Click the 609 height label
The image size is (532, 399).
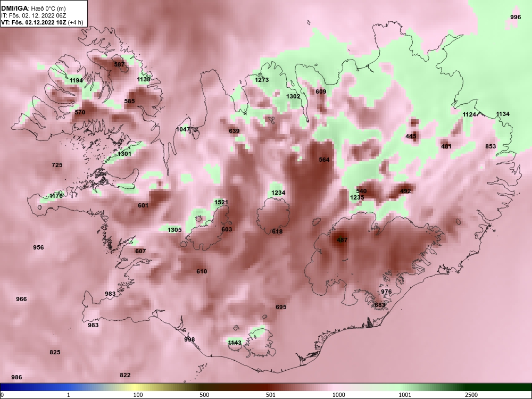point(321,92)
